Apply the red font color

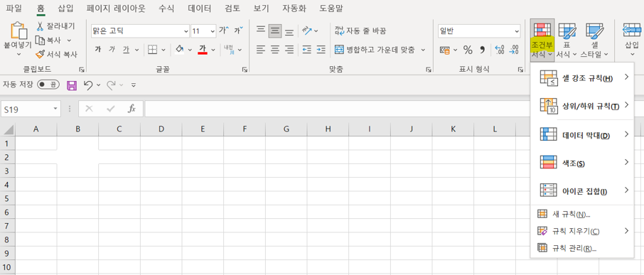[202, 50]
